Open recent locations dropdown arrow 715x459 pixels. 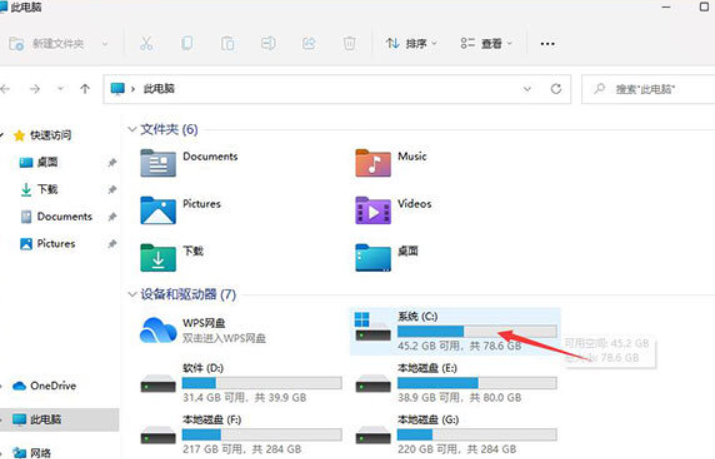click(60, 89)
